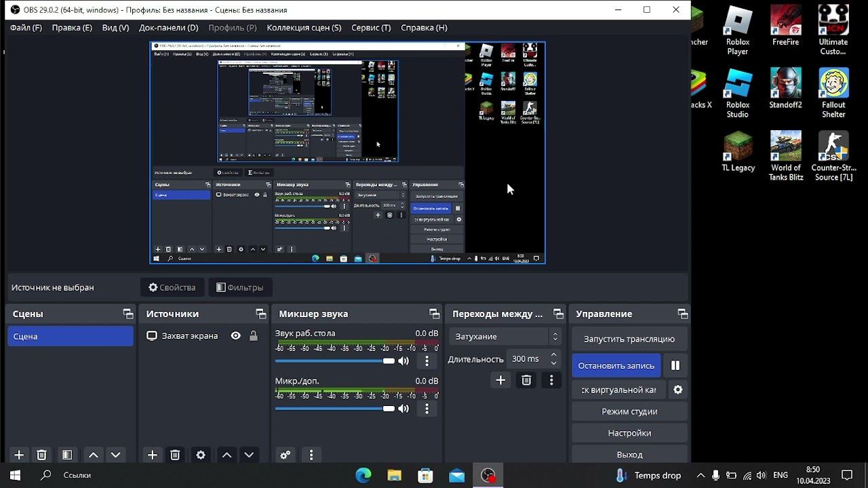Expand hidden system tray icons

pyautogui.click(x=701, y=475)
